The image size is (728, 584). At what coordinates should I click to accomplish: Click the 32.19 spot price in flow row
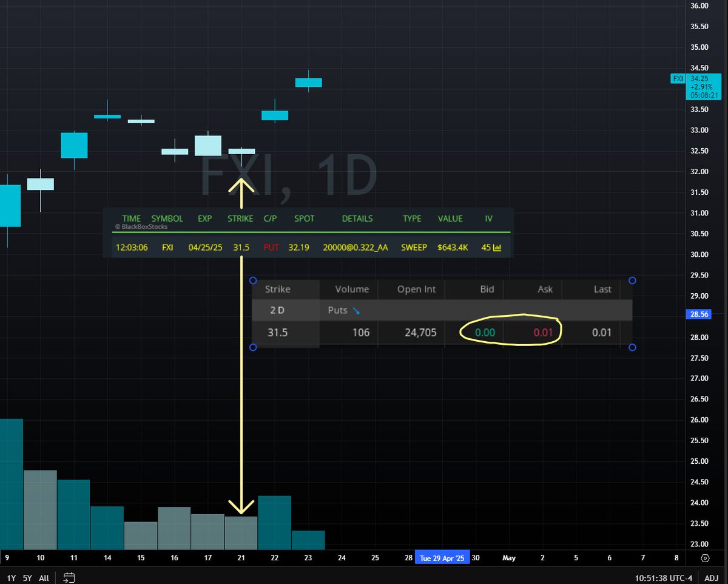point(299,248)
